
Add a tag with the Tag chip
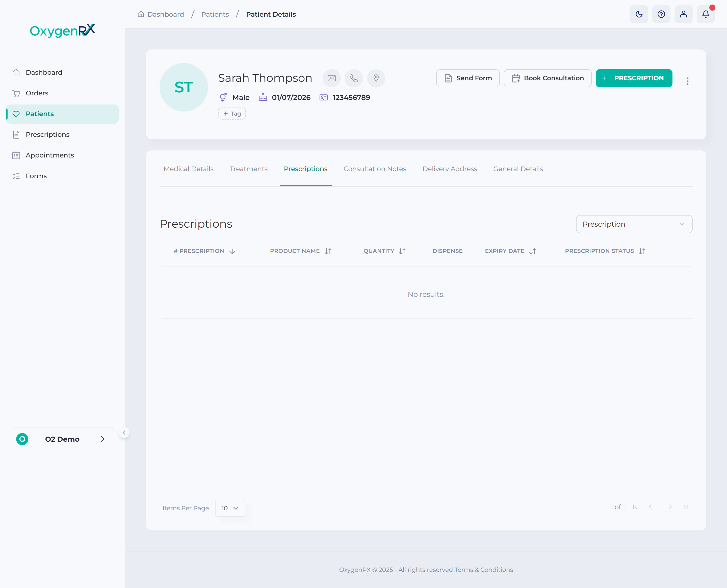click(x=232, y=114)
